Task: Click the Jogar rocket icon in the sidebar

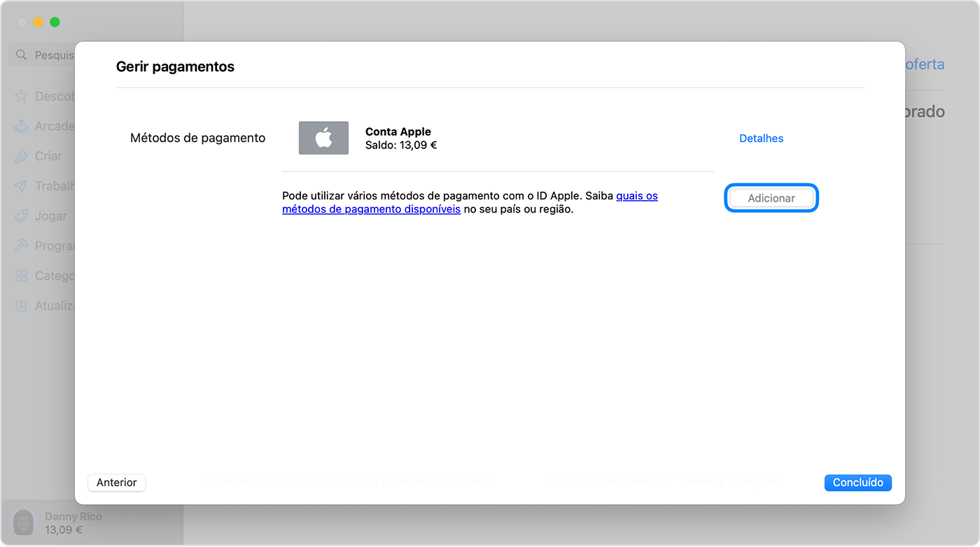Action: click(x=22, y=216)
